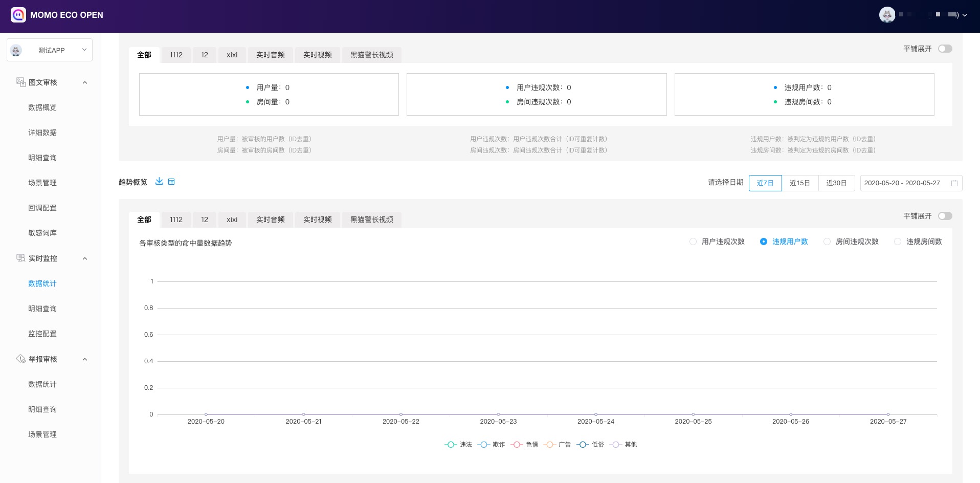Click the date range input 2020-05-20 - 2020-05-27

(902, 183)
